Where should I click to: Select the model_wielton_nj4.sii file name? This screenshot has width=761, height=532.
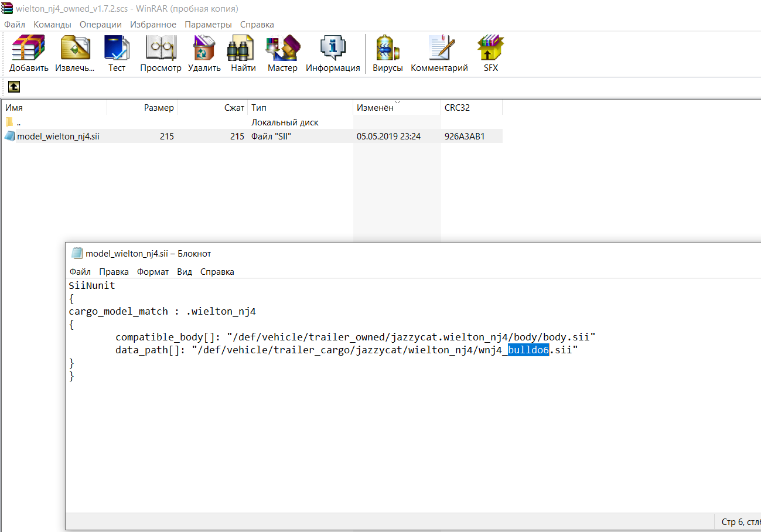tap(58, 137)
